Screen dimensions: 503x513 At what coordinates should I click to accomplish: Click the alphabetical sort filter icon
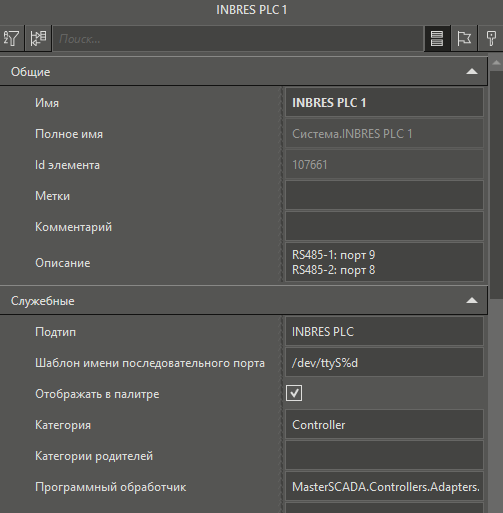tap(12, 38)
